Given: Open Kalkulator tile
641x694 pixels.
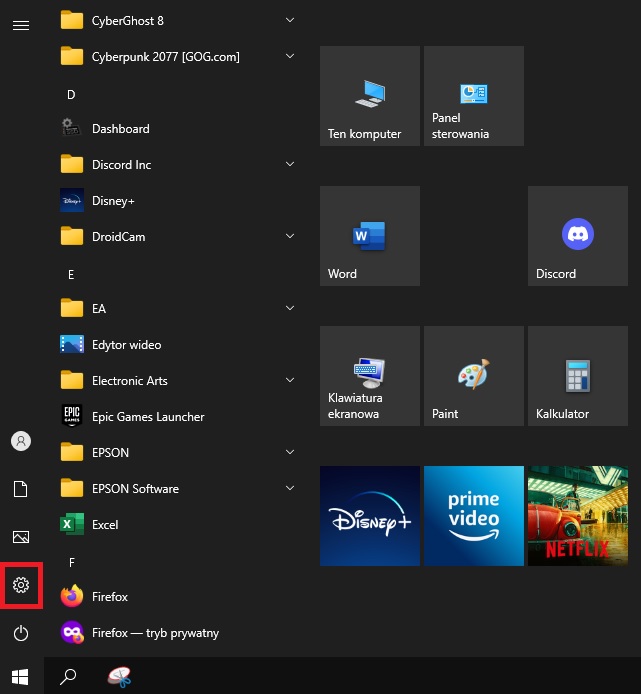Looking at the screenshot, I should pyautogui.click(x=577, y=376).
